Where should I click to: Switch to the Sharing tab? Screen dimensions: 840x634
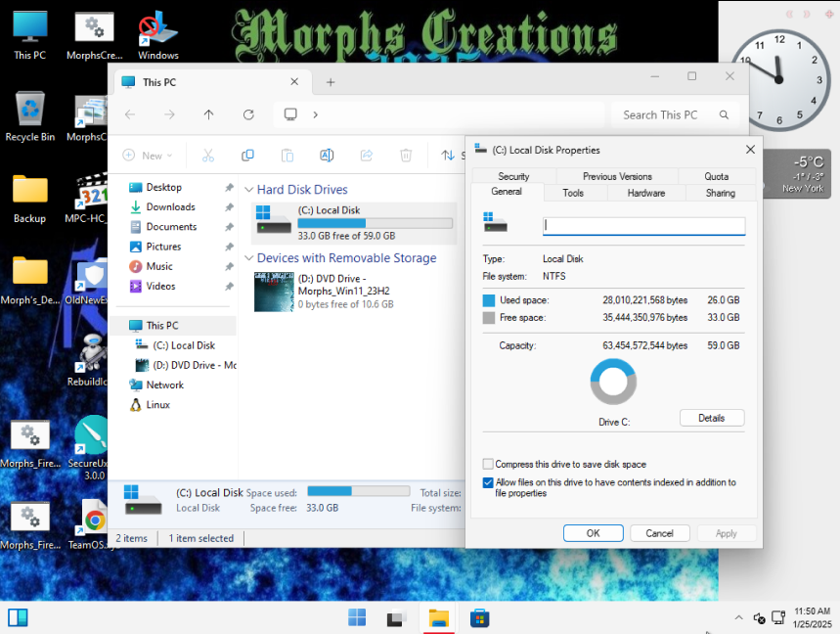720,193
